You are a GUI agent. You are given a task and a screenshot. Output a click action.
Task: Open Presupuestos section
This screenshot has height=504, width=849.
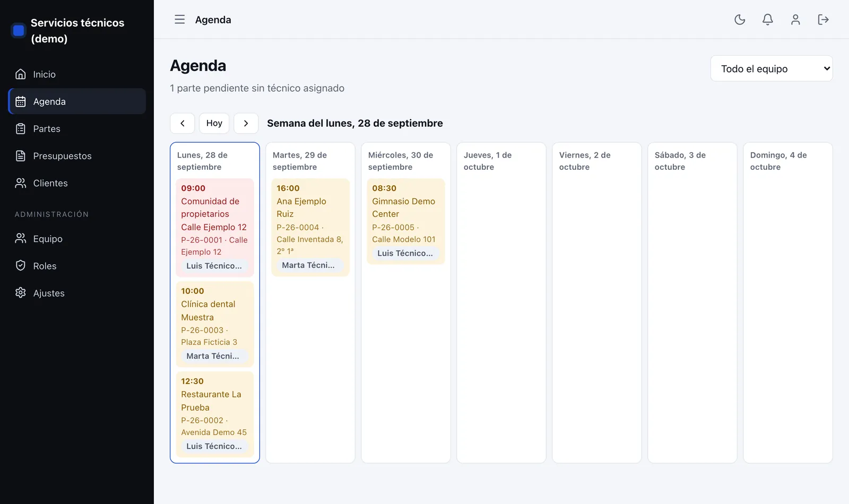coord(77,156)
